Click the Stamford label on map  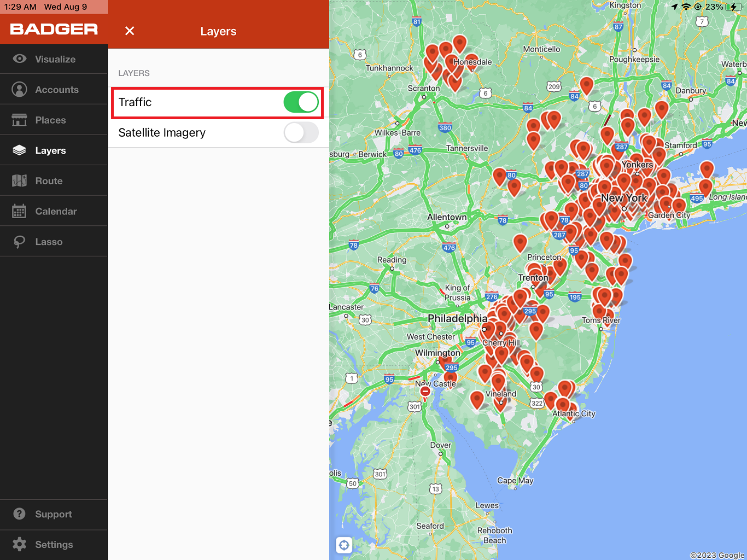681,145
